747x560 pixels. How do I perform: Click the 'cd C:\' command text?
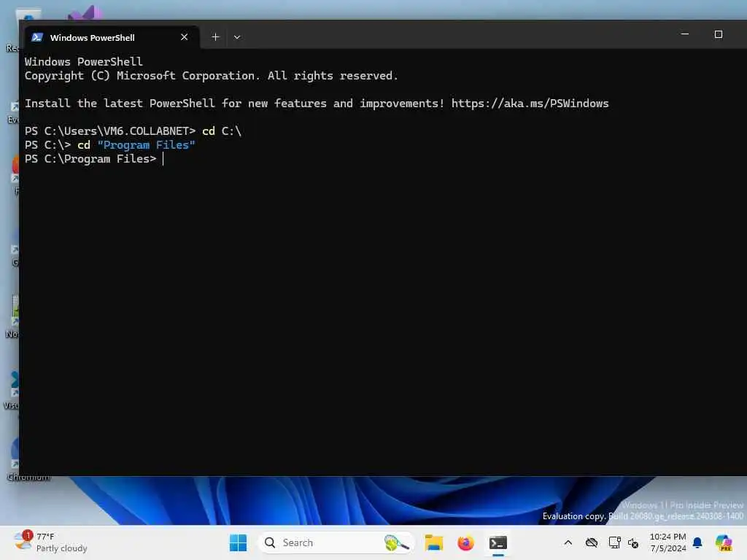(222, 131)
